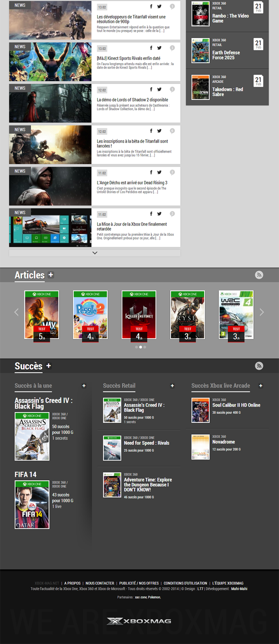The width and height of the screenshot is (279, 644).
Task: Open L77 design credit link
Action: tap(200, 589)
